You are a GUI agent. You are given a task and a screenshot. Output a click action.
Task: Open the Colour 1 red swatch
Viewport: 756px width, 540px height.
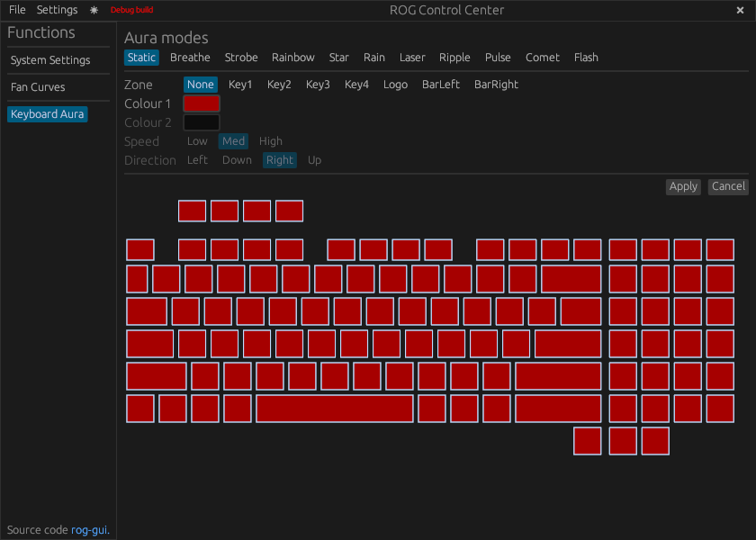[x=202, y=103]
